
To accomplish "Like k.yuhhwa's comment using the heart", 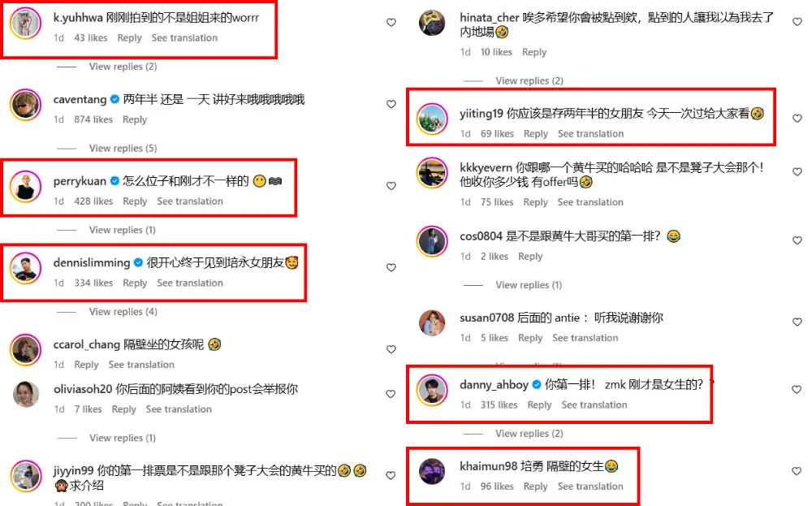I will [391, 22].
